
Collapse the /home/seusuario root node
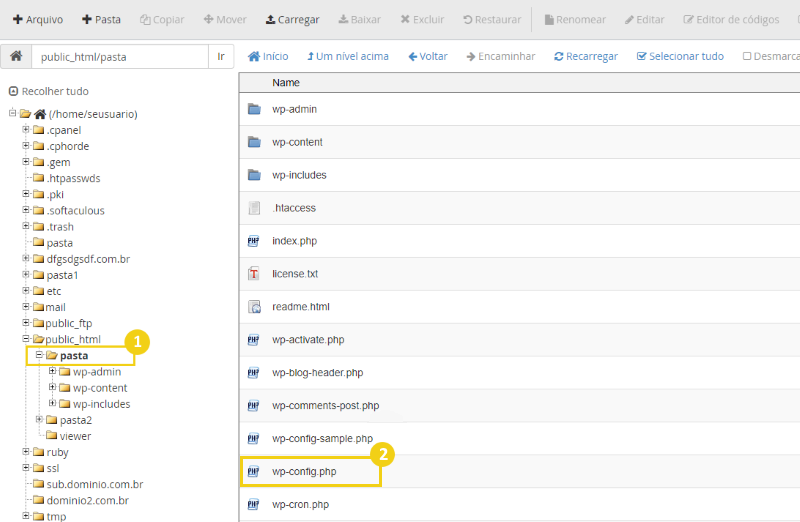[12, 113]
